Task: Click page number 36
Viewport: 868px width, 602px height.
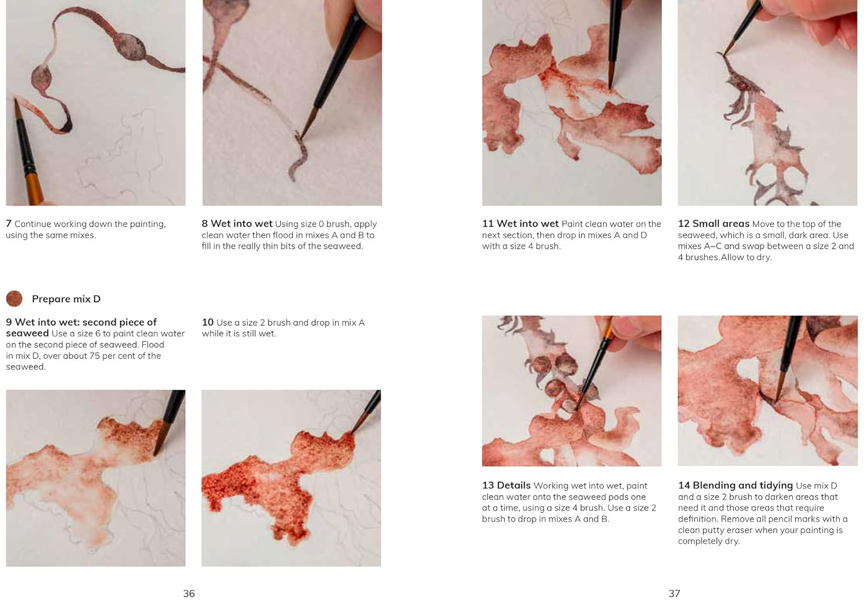Action: [189, 593]
